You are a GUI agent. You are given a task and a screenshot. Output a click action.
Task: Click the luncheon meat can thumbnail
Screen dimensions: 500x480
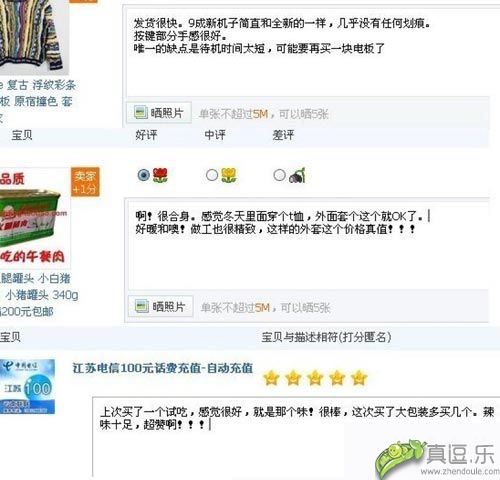(35, 218)
